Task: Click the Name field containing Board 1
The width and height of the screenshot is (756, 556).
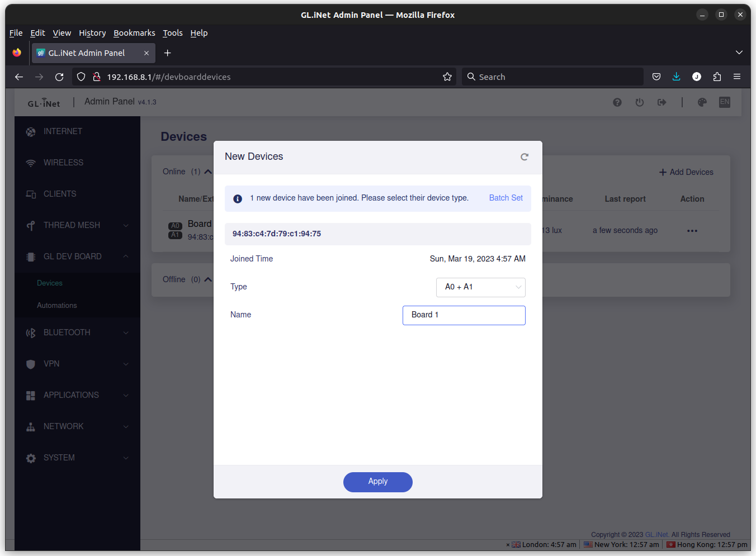Action: [464, 315]
